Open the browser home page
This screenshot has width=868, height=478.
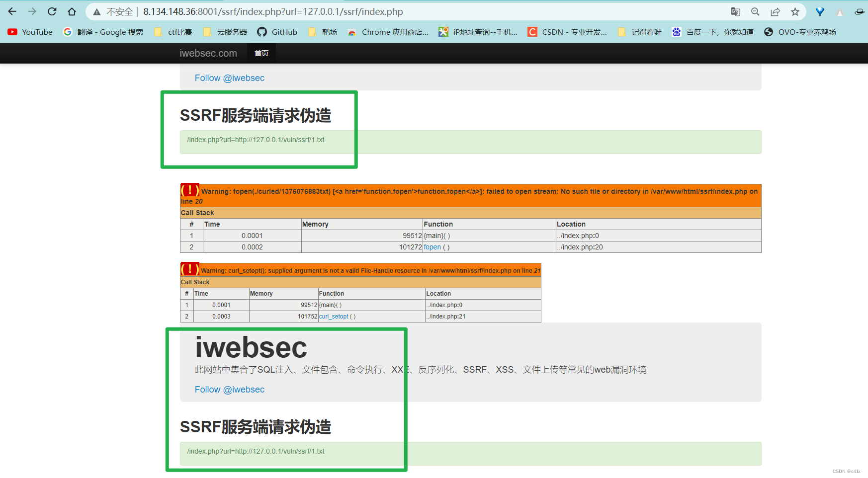(72, 11)
